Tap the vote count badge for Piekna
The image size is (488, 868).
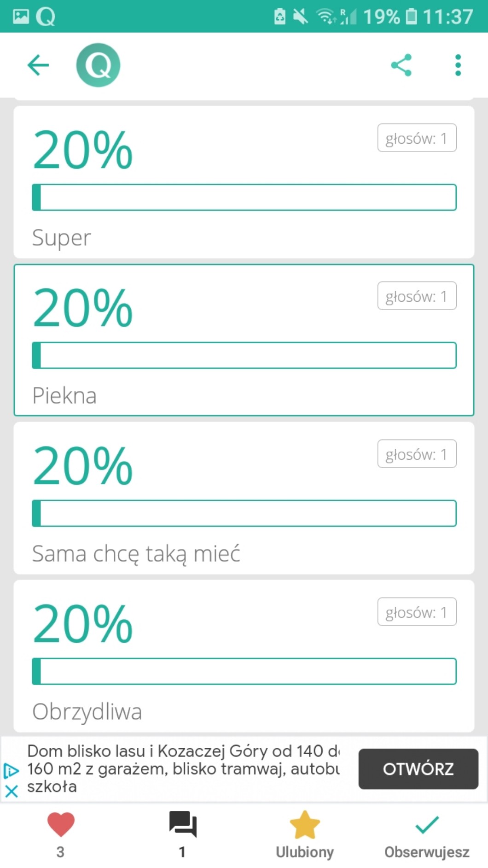(417, 296)
